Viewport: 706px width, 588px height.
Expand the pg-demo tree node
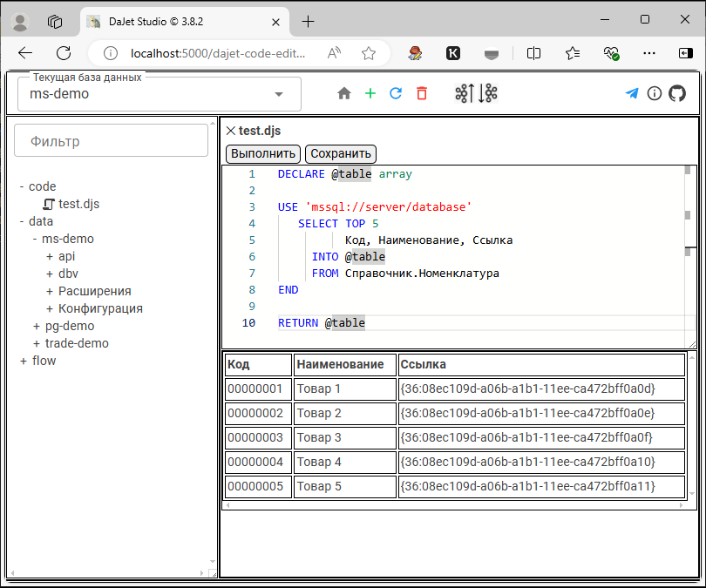pos(37,326)
